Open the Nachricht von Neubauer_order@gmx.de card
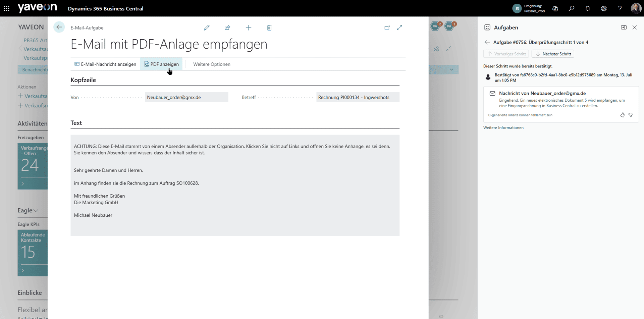This screenshot has height=319, width=644. 561,104
